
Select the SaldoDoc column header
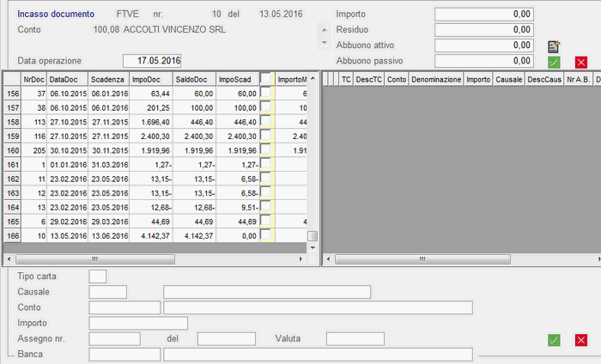pos(194,79)
